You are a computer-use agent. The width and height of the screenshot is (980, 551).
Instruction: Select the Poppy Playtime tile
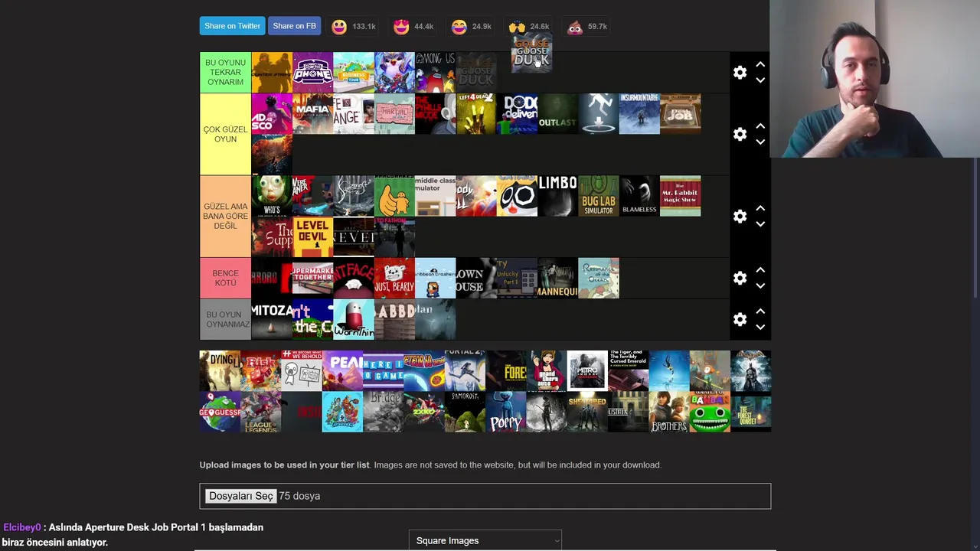coord(506,412)
